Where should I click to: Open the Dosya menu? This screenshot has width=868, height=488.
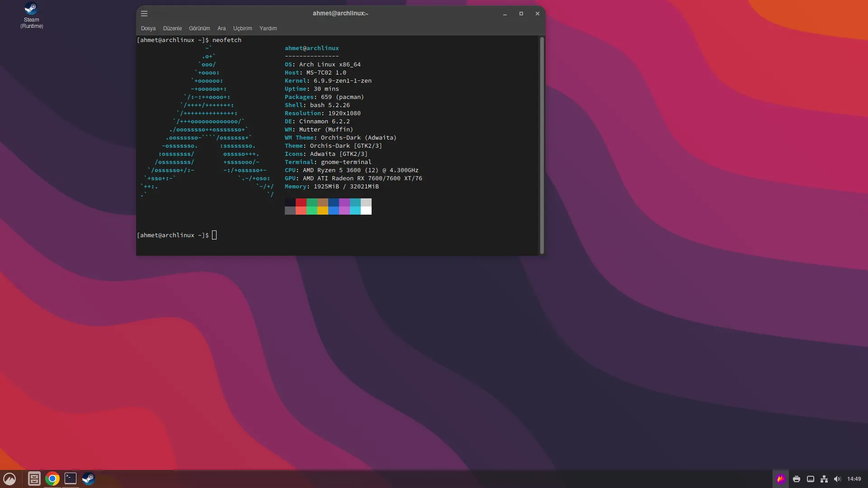[148, 28]
